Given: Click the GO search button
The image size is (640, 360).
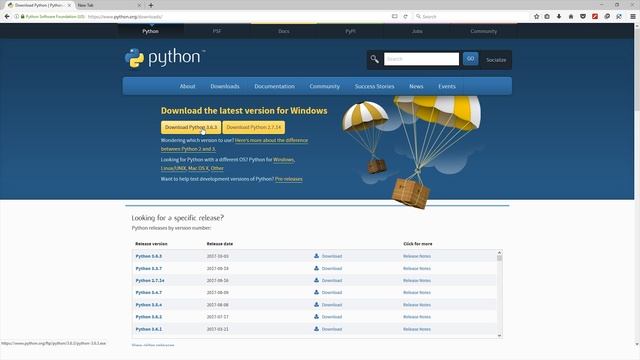Looking at the screenshot, I should click(x=471, y=59).
